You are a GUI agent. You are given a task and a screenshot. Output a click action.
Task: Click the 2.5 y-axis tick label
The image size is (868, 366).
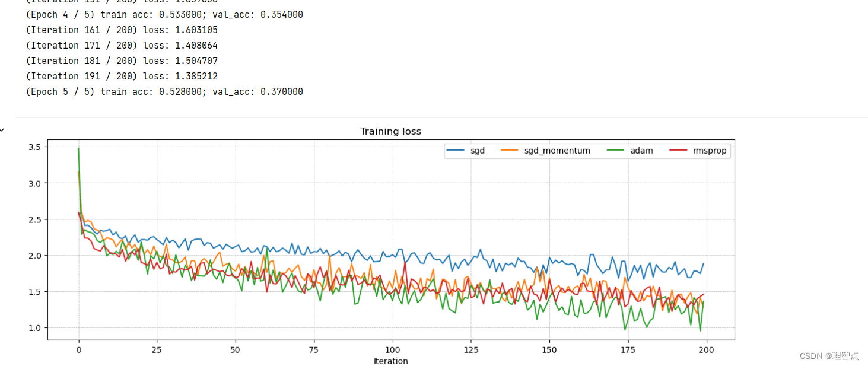click(x=34, y=219)
